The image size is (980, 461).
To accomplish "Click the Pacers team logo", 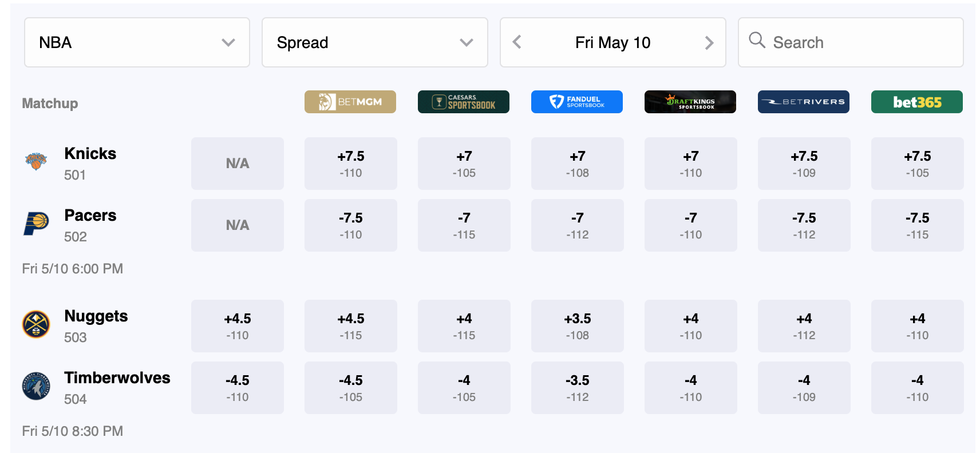I will pyautogui.click(x=36, y=224).
